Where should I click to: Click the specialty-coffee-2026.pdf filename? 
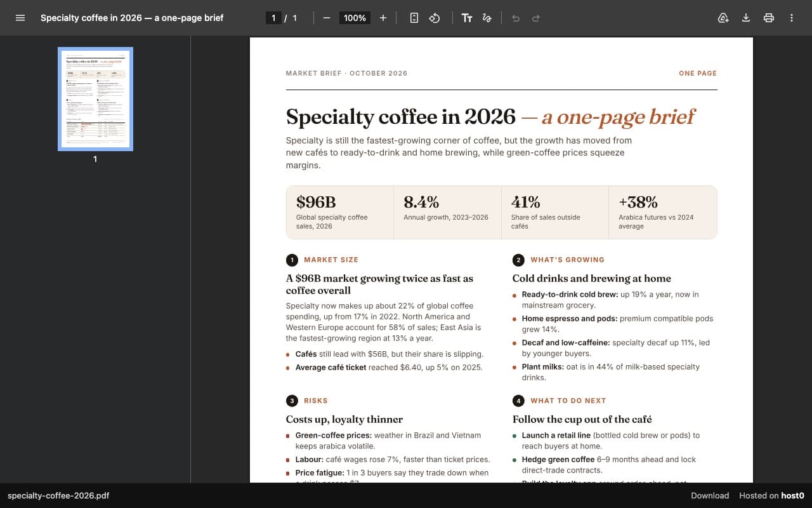58,495
